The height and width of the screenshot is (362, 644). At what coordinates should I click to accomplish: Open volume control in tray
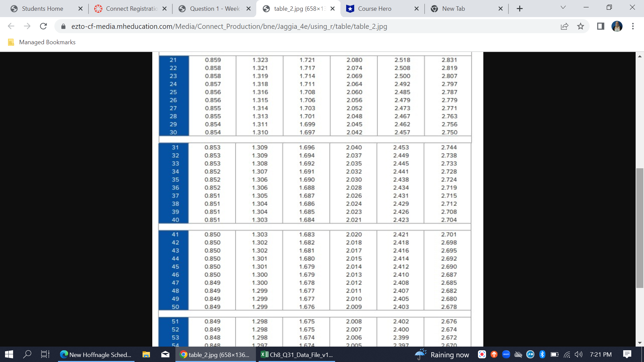point(578,354)
